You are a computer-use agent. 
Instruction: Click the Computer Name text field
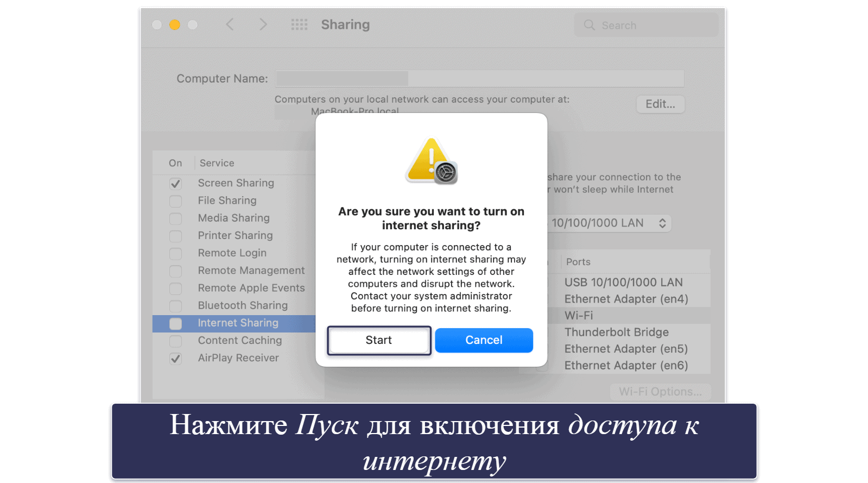pos(480,79)
